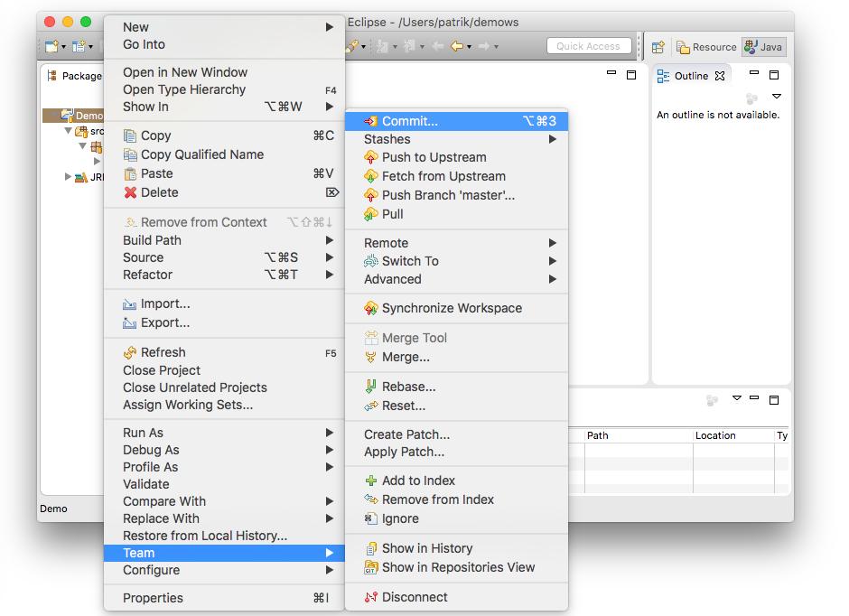Click the New toolbar dropdown arrow
The height and width of the screenshot is (616, 849).
[x=63, y=47]
